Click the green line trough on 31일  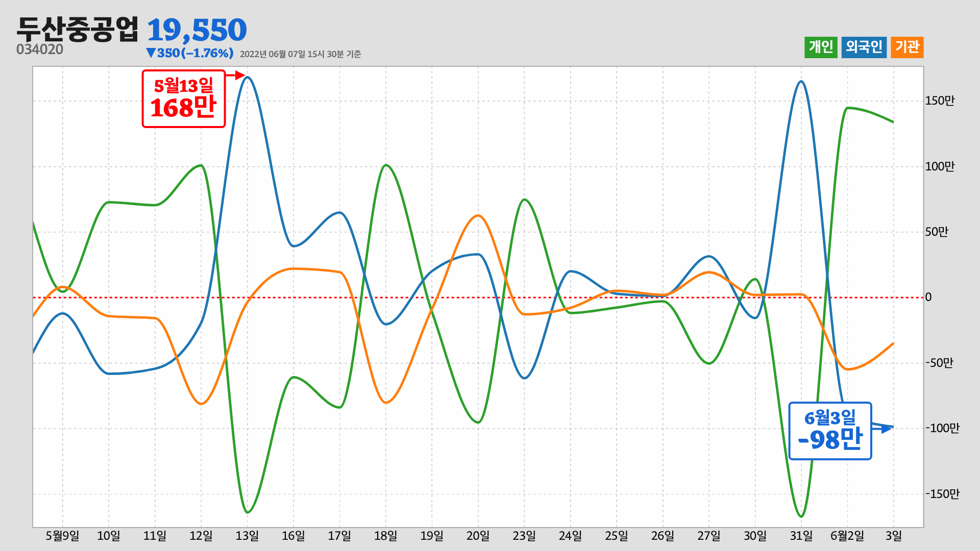pyautogui.click(x=801, y=516)
